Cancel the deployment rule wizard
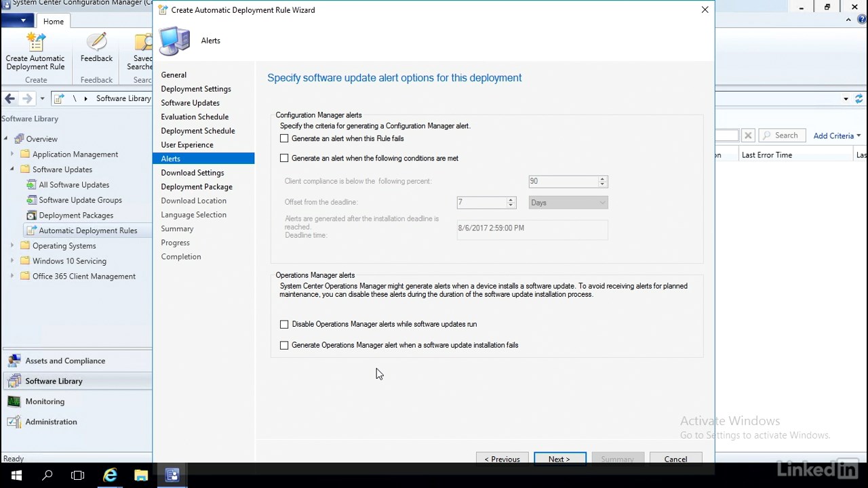868x488 pixels. (x=675, y=459)
